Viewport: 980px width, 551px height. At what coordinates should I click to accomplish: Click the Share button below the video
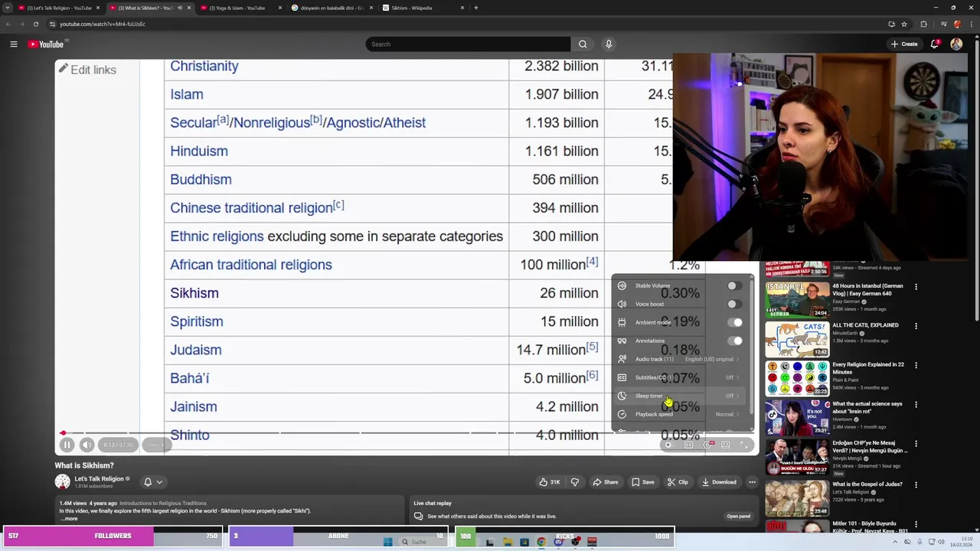pyautogui.click(x=604, y=482)
